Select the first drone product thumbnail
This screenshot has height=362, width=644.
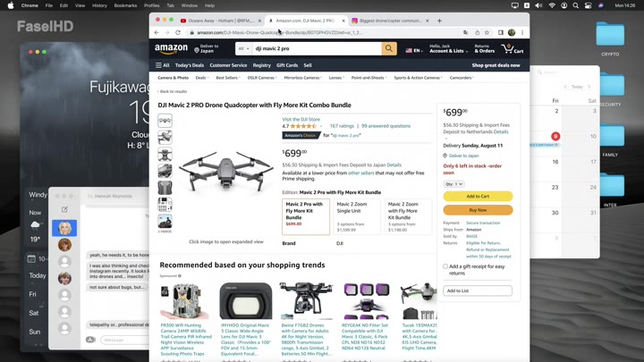click(x=165, y=121)
